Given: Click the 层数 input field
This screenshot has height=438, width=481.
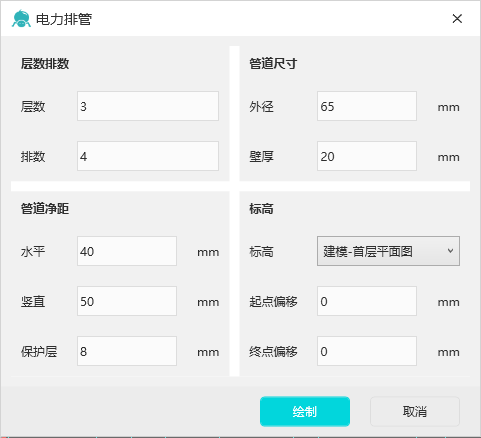Looking at the screenshot, I should [148, 106].
